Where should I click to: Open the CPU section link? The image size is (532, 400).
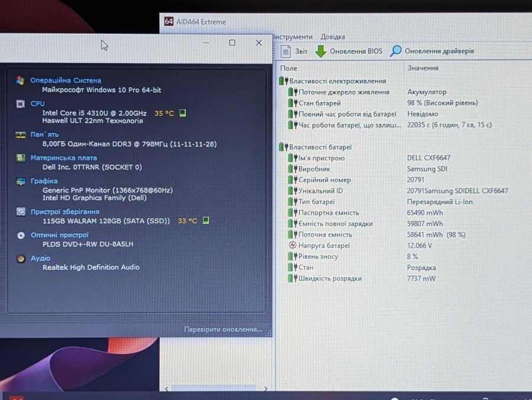click(37, 103)
